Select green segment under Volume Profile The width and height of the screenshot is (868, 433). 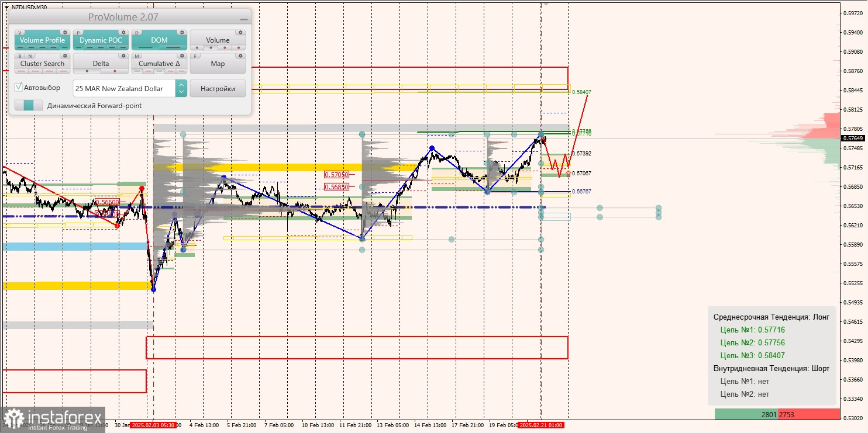tap(64, 48)
